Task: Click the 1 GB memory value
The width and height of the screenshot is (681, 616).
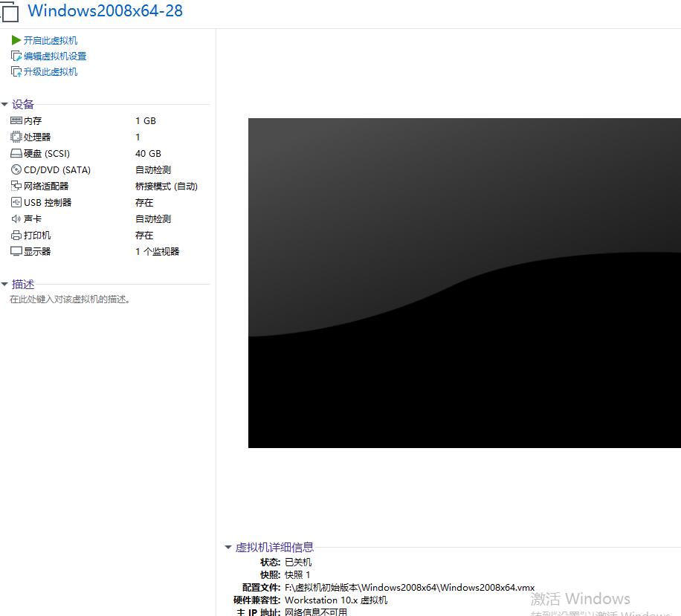Action: pos(146,120)
